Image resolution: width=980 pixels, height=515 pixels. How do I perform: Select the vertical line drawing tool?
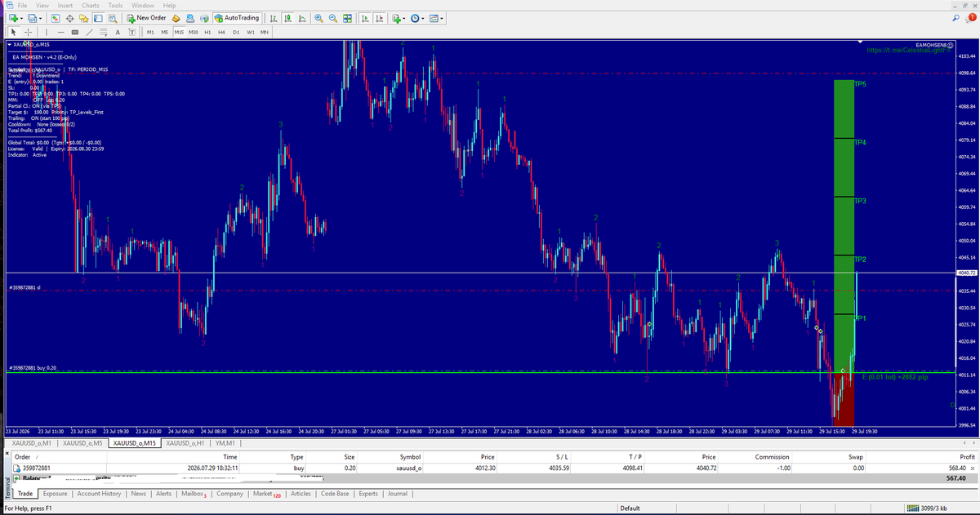[x=46, y=32]
